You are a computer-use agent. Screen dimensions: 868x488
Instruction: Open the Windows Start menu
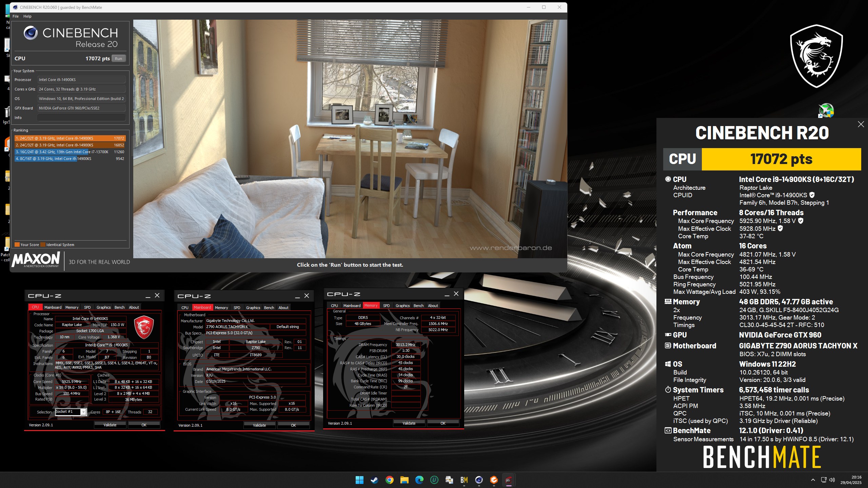click(359, 480)
